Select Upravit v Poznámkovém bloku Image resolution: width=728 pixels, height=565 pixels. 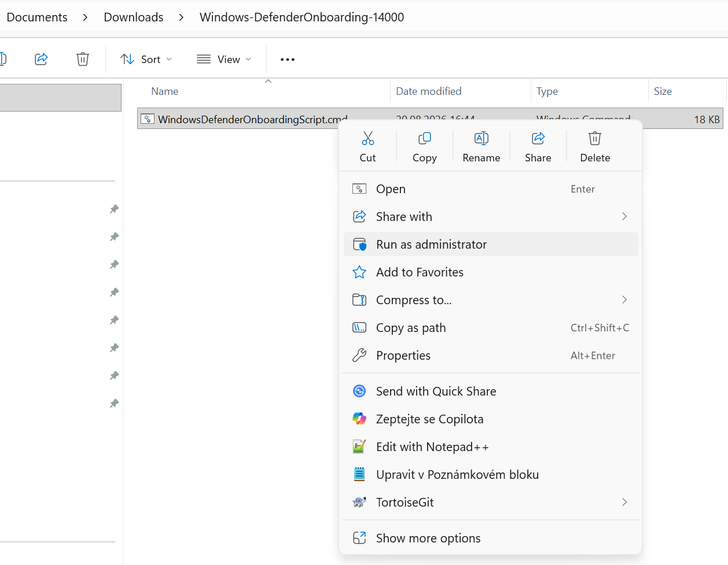point(491,475)
